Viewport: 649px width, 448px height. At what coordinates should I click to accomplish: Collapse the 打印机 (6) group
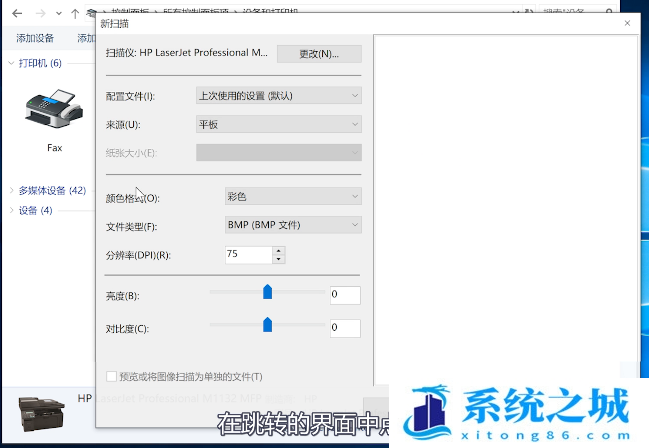coord(11,63)
